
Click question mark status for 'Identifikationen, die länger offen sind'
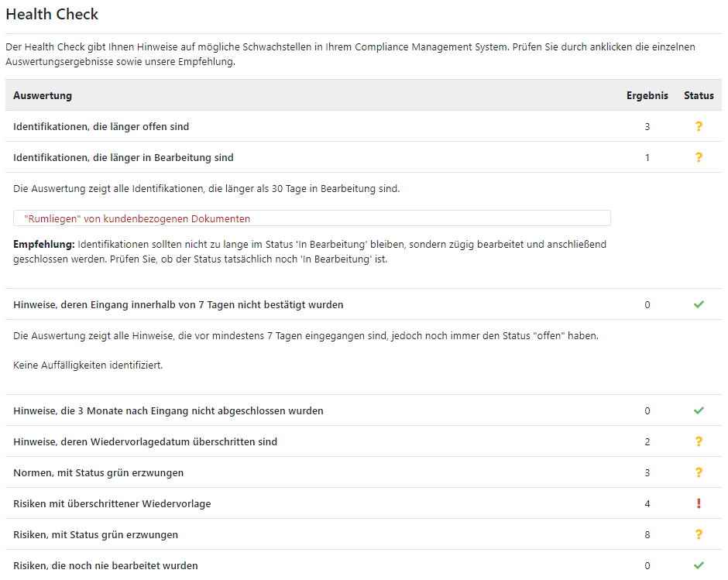(x=699, y=126)
